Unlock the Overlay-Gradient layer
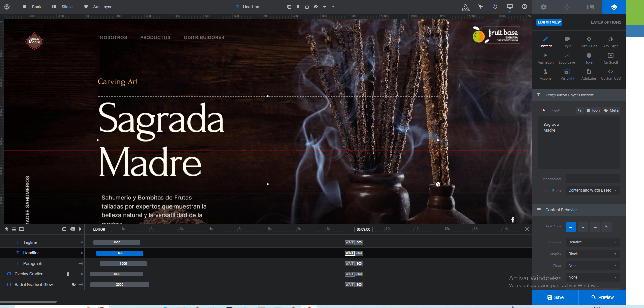644x308 pixels. point(68,274)
